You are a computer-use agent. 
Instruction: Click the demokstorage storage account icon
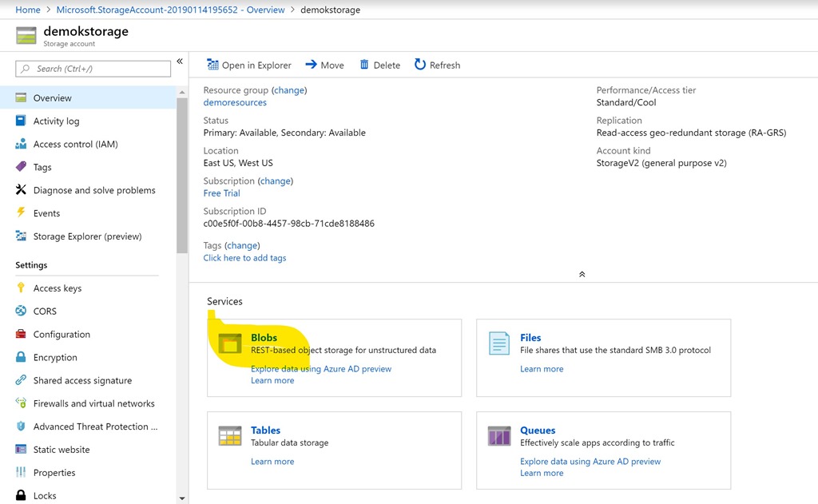(26, 36)
